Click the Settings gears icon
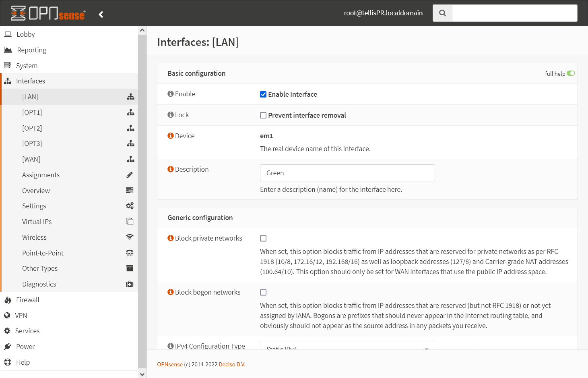The image size is (588, 378). (129, 206)
